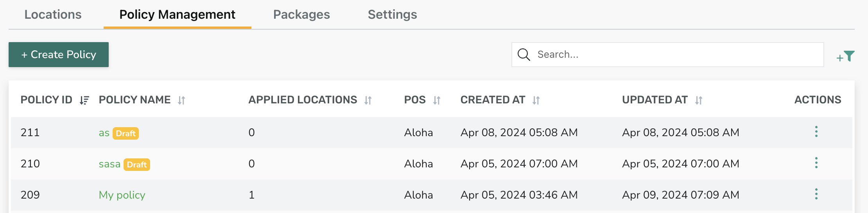The height and width of the screenshot is (213, 868).
Task: Open actions menu for policy 211
Action: click(816, 132)
